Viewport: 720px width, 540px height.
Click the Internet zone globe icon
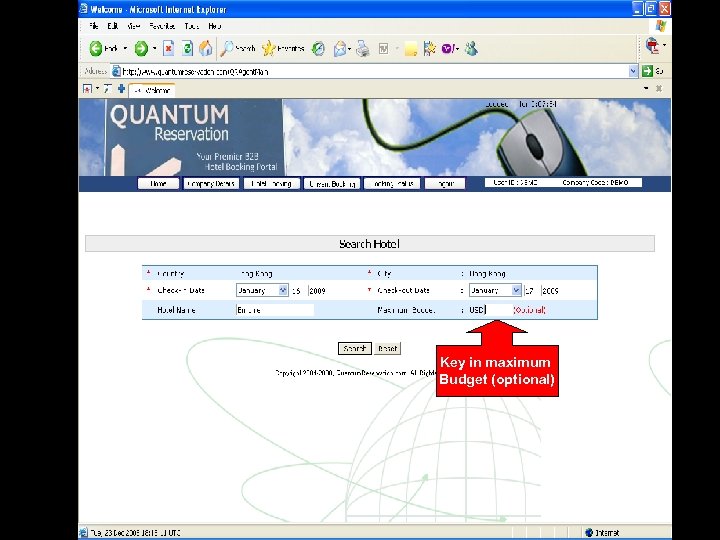pos(589,533)
